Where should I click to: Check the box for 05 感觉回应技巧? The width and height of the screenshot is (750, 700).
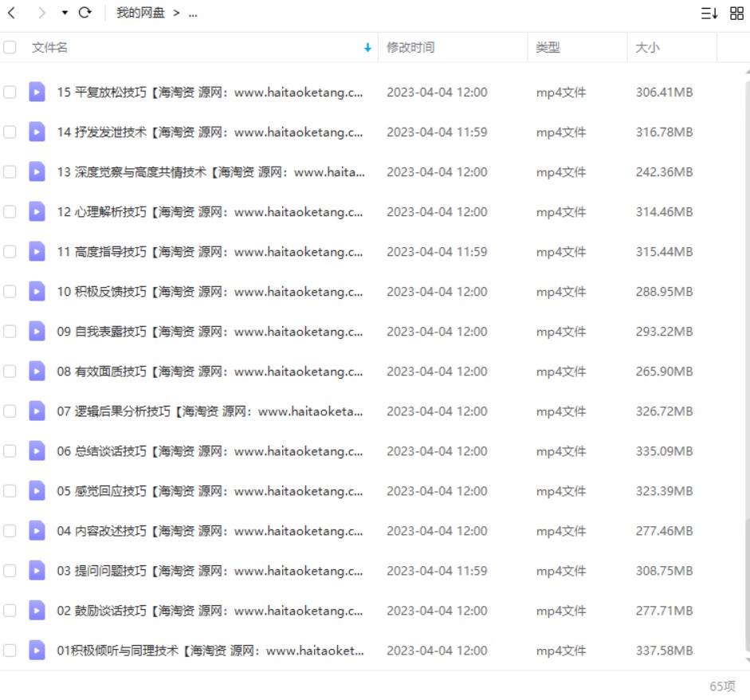click(x=10, y=490)
